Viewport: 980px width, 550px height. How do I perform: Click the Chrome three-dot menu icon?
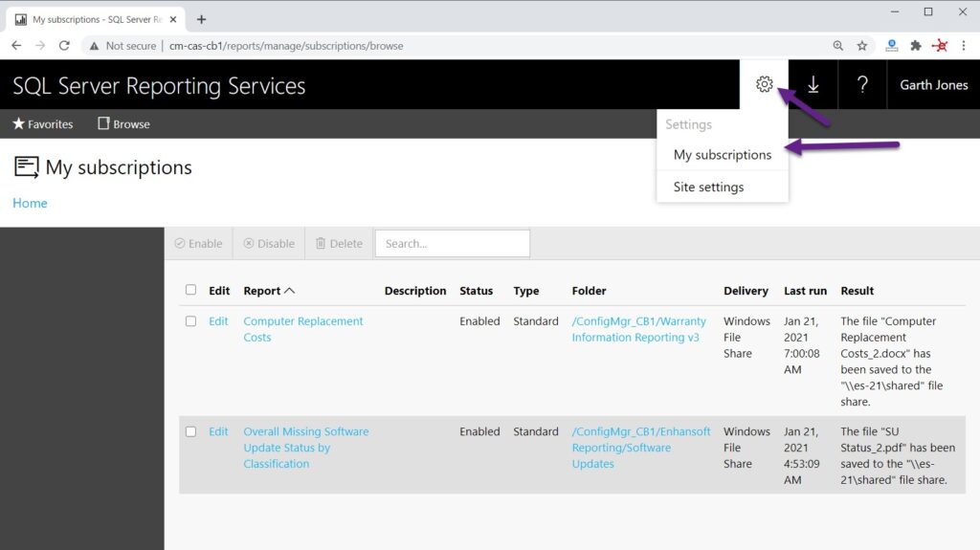point(964,45)
